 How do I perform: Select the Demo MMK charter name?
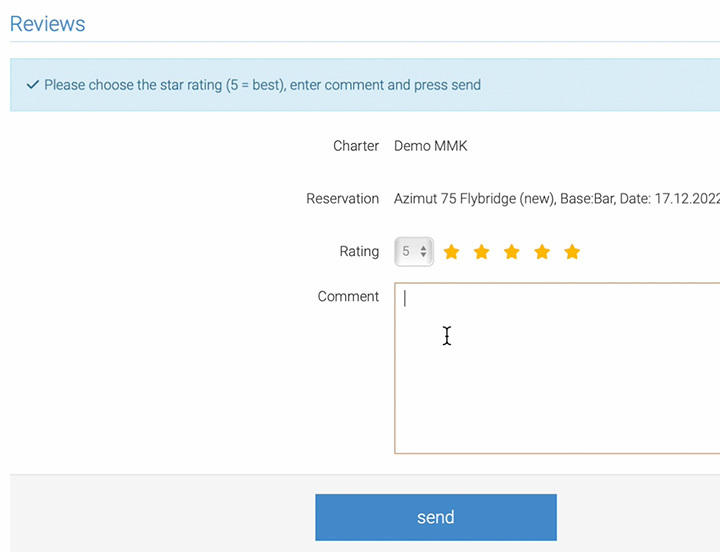(x=430, y=146)
